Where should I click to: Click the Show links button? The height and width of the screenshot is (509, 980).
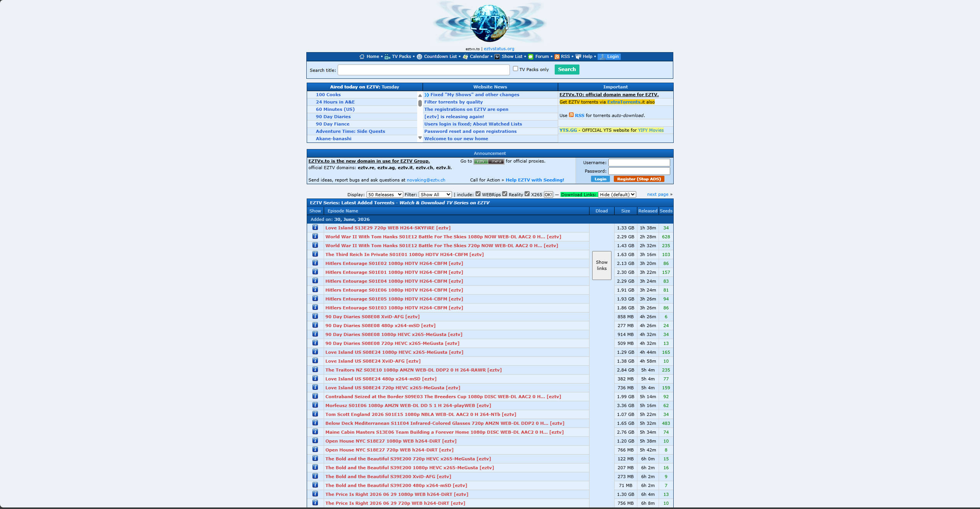tap(601, 265)
